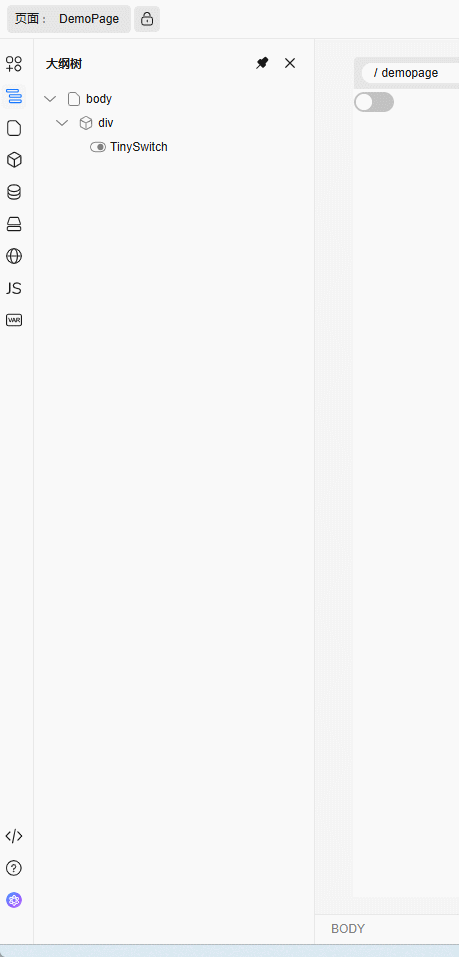
Task: Open the page schema code icon
Action: pyautogui.click(x=13, y=836)
